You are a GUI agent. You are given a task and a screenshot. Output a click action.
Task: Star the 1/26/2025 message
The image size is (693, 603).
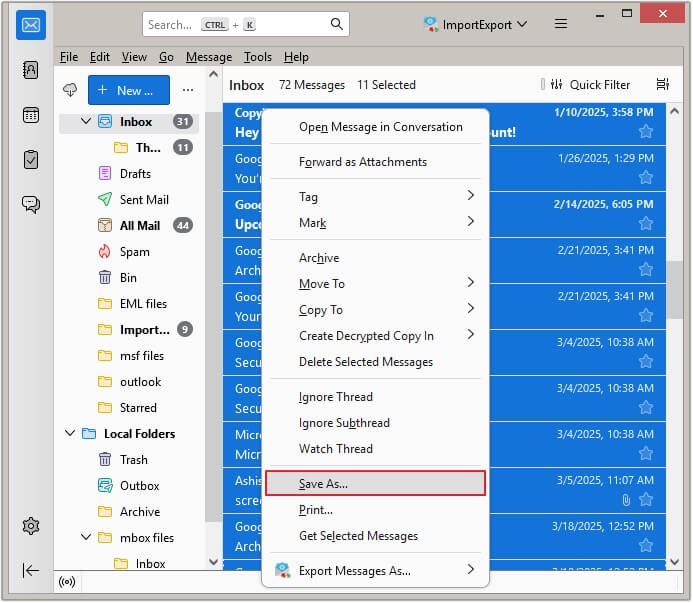(645, 177)
